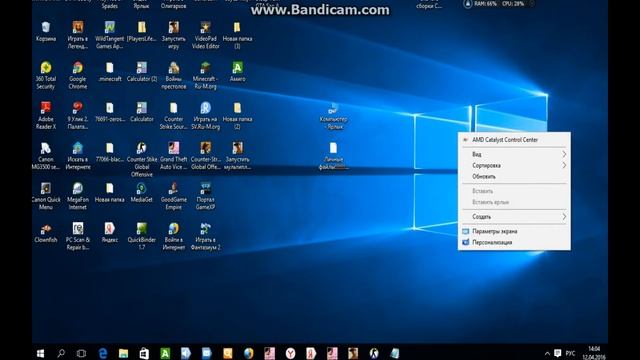Viewport: 640px width, 360px height.
Task: Select the Запустить игру desktop icon
Action: [173, 35]
